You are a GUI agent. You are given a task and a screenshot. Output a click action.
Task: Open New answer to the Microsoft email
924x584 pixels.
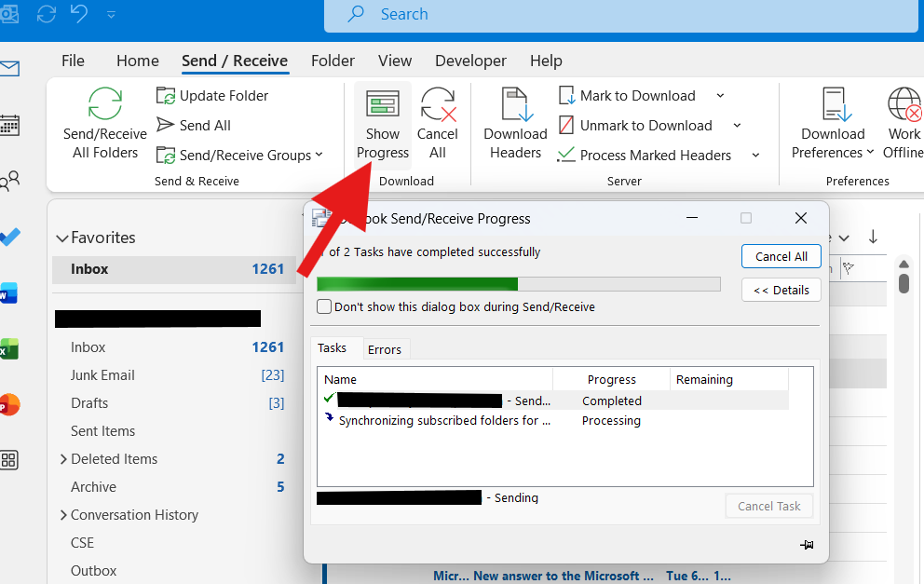564,576
